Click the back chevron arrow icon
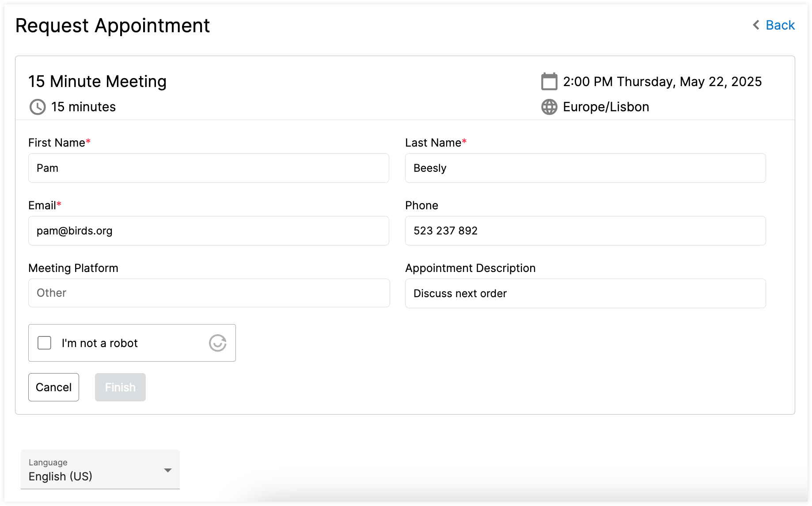This screenshot has height=506, width=812. click(x=756, y=25)
